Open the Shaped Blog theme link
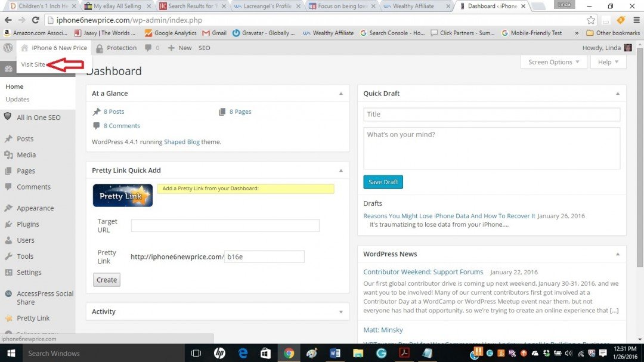644x362 pixels. [181, 142]
